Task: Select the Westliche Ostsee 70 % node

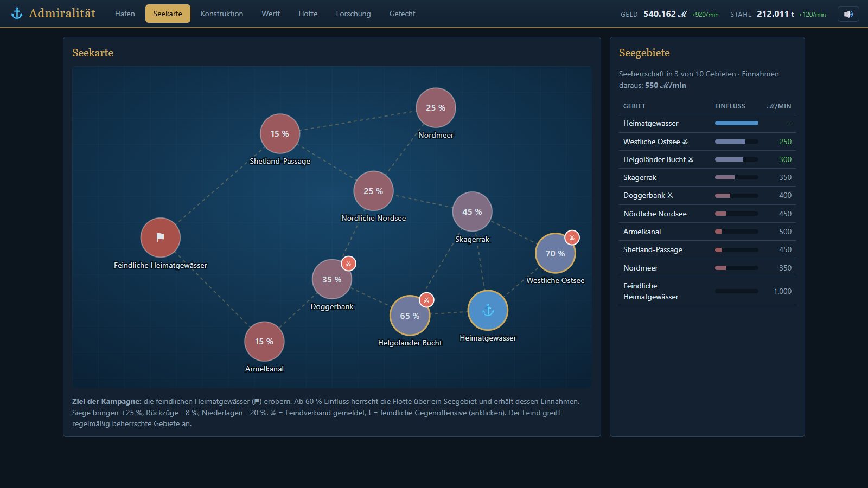Action: point(555,253)
